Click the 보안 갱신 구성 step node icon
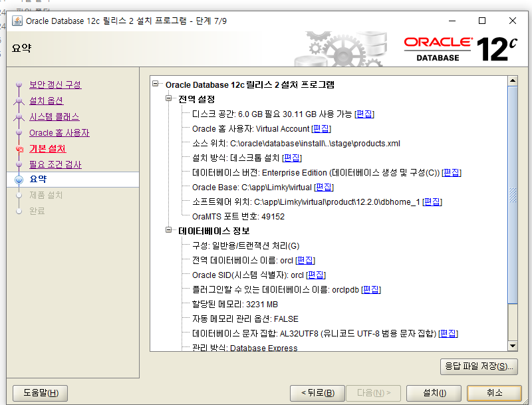 [19, 84]
